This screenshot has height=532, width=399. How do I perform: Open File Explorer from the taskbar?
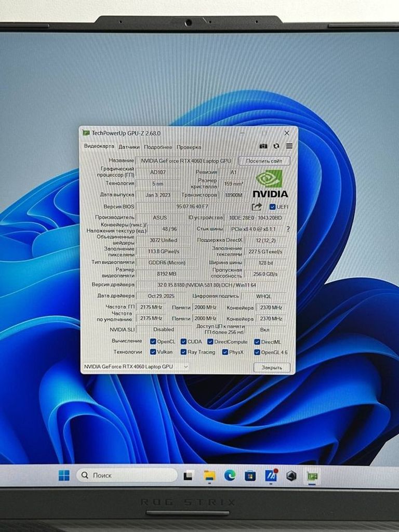[209, 475]
